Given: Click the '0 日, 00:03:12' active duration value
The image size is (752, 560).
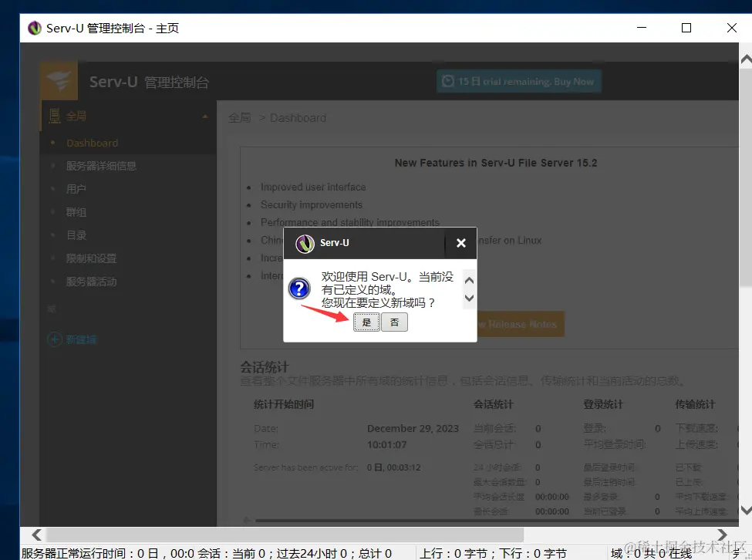Looking at the screenshot, I should 394,467.
